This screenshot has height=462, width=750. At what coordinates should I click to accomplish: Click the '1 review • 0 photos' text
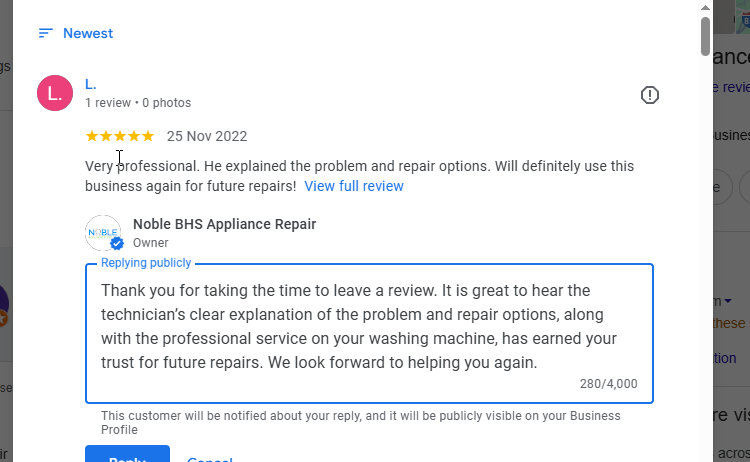[x=138, y=103]
